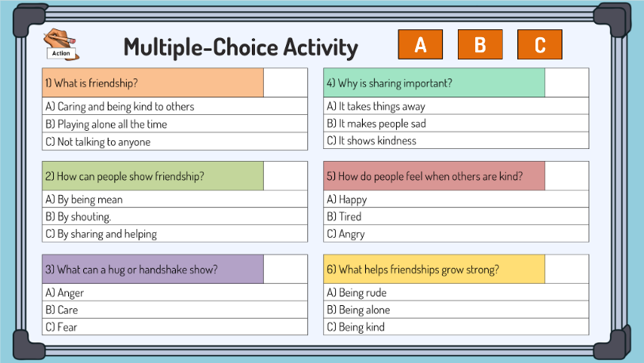Select the orange A answer tile
Image resolution: width=644 pixels, height=363 pixels.
[x=420, y=44]
